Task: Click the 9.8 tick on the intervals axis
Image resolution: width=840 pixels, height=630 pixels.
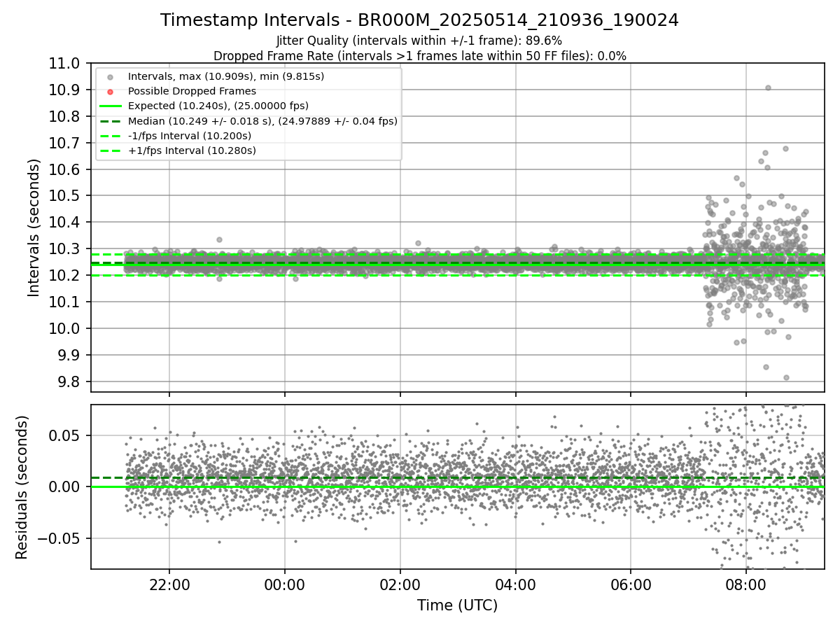Action: tap(70, 381)
